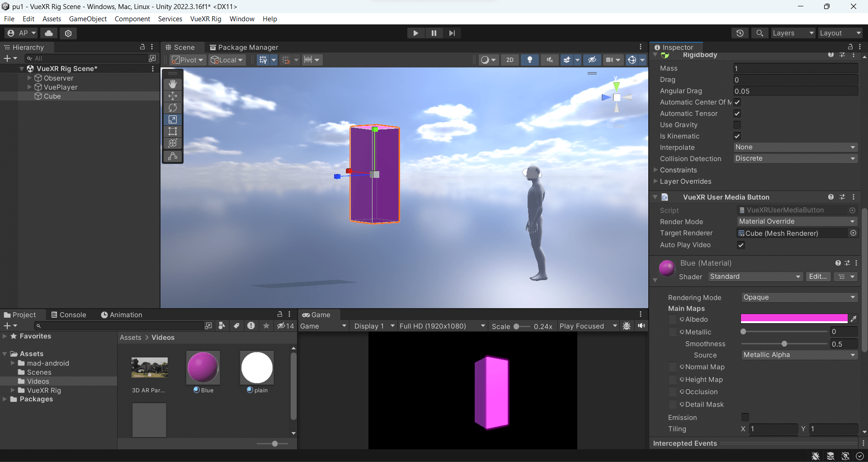The height and width of the screenshot is (462, 868).
Task: Enable Use Gravity checkbox
Action: pos(737,125)
